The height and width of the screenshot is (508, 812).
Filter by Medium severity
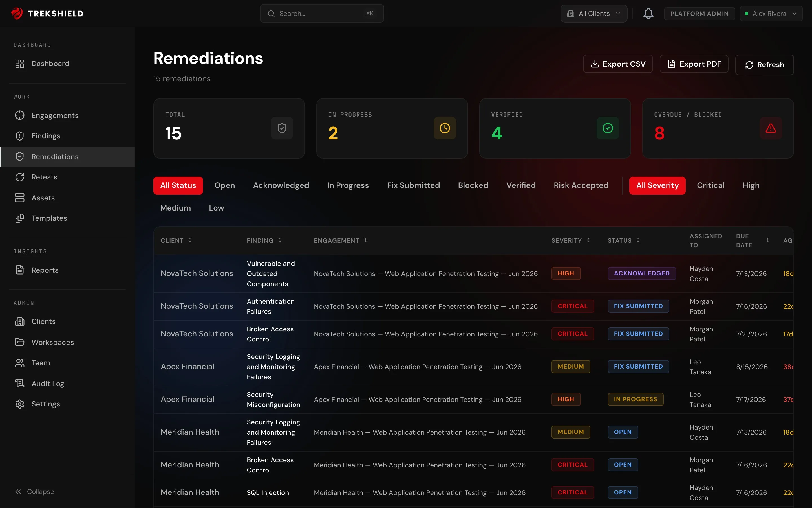click(175, 208)
